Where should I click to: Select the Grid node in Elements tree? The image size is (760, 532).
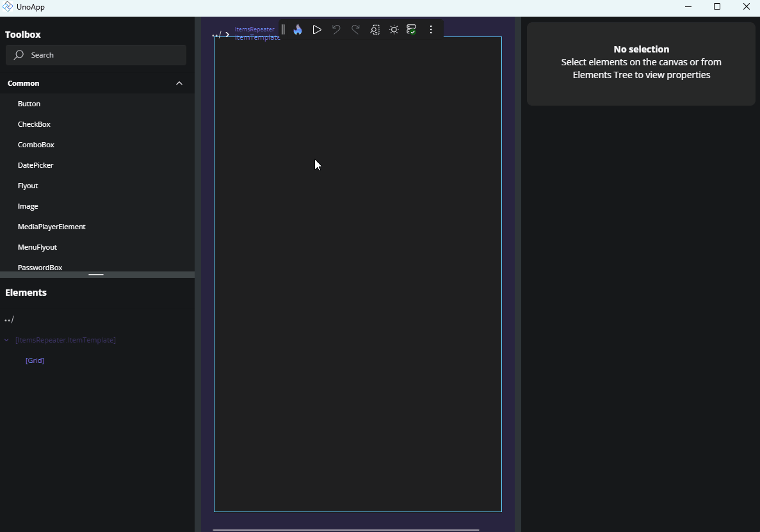pyautogui.click(x=35, y=360)
